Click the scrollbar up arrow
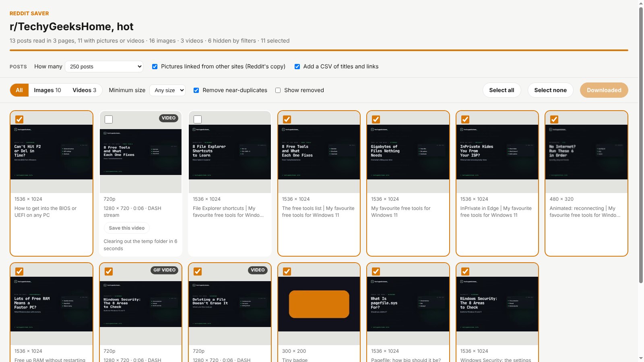This screenshot has width=644, height=362. 641,3
